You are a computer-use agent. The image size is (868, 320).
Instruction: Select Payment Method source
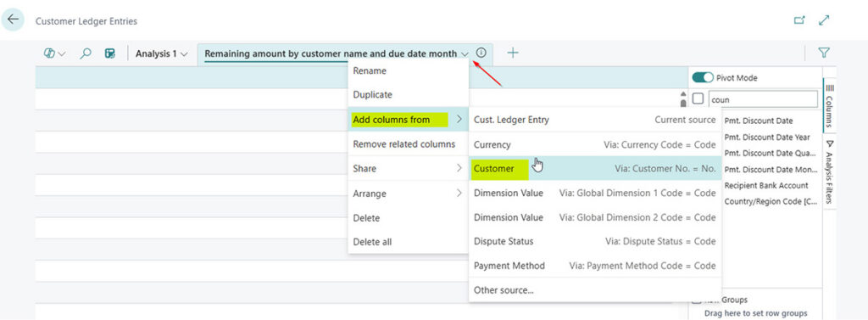click(595, 266)
